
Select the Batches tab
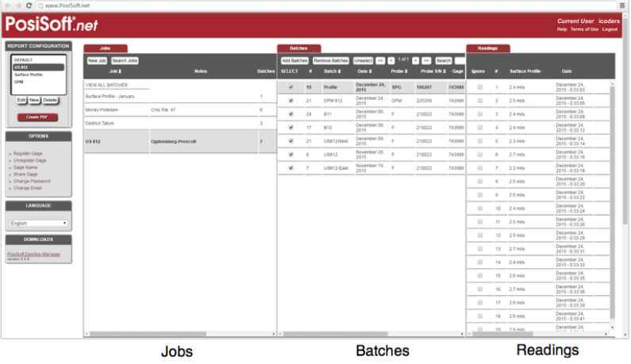pos(298,48)
